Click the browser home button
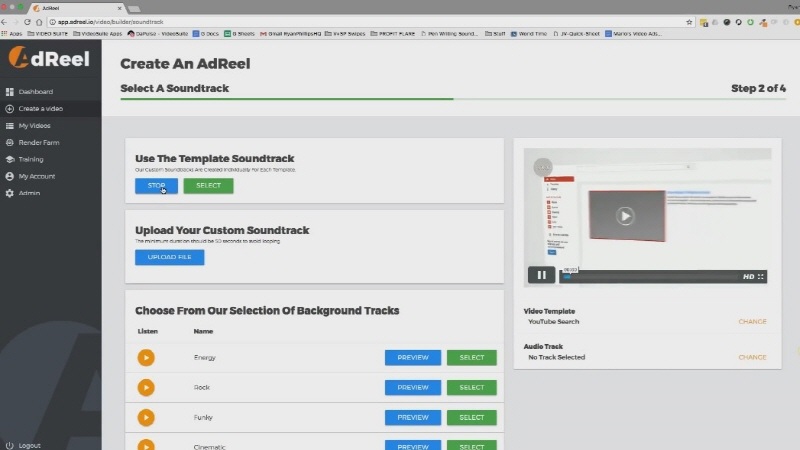The width and height of the screenshot is (800, 450). coord(39,22)
